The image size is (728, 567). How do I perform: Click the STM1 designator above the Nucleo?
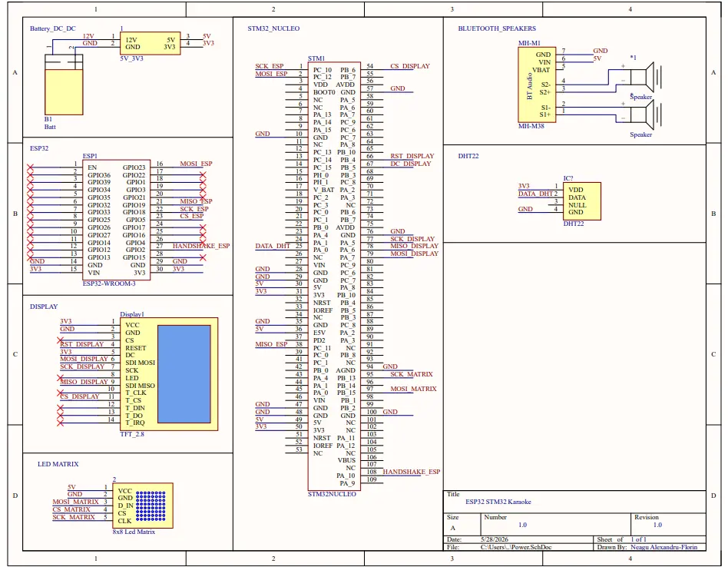tap(316, 58)
